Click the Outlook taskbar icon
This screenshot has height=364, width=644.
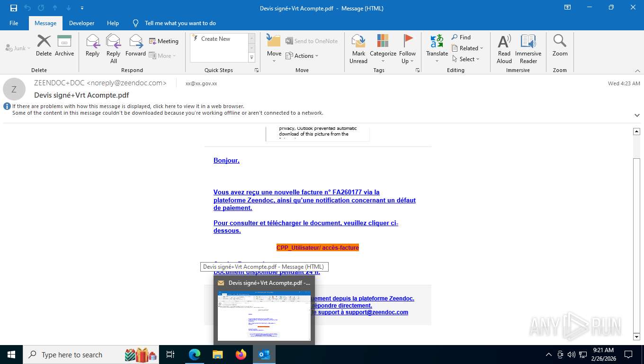[264, 355]
